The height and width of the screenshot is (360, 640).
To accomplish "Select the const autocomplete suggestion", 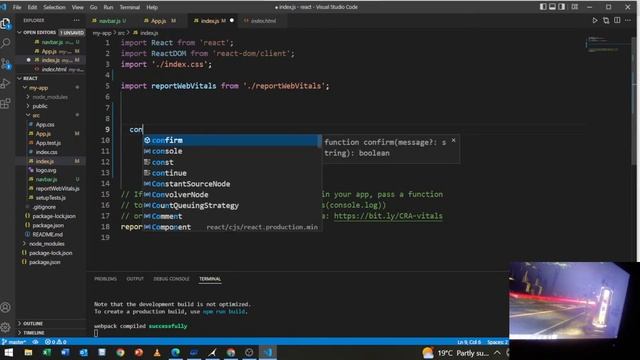I will click(x=231, y=162).
